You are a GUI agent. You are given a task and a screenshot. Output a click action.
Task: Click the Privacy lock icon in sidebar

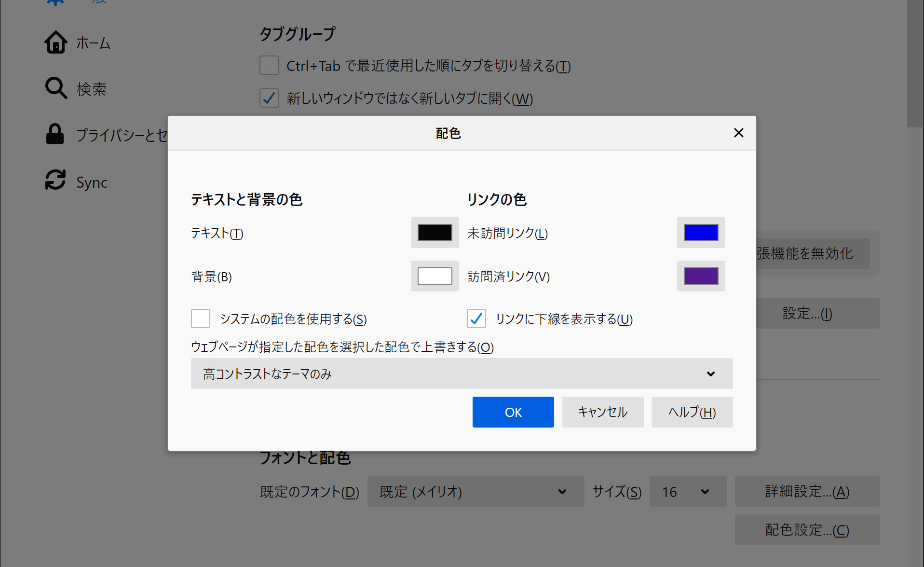pos(55,134)
